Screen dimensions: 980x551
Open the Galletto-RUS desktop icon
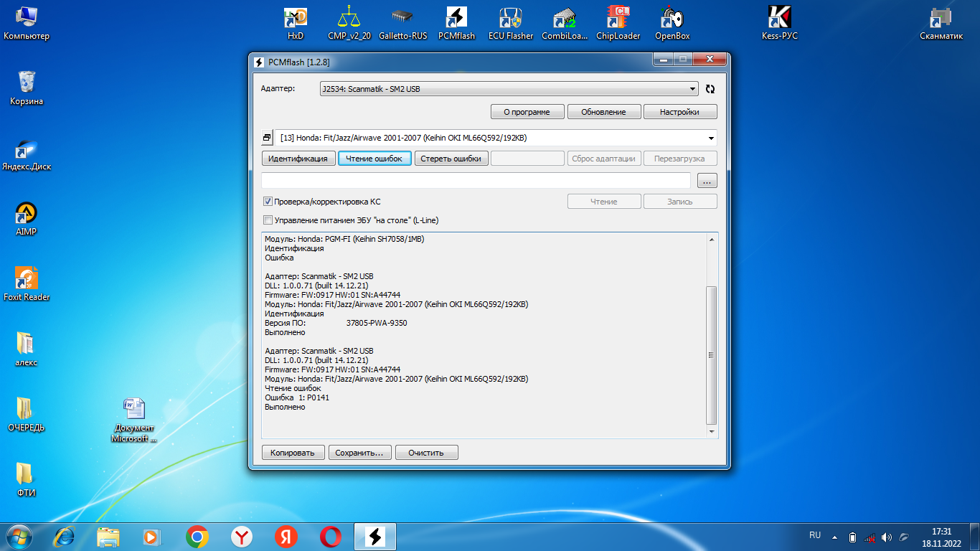click(x=402, y=22)
